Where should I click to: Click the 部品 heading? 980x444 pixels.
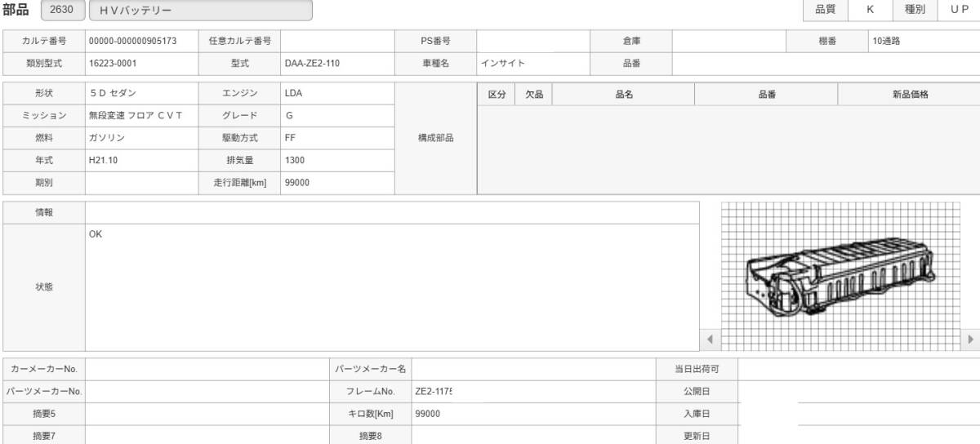coord(16,9)
